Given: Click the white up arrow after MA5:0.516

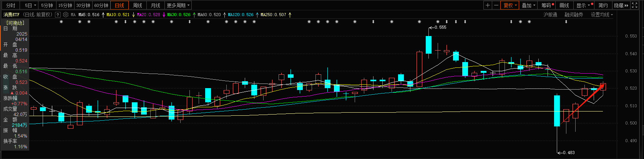Looking at the screenshot, I should point(103,15).
